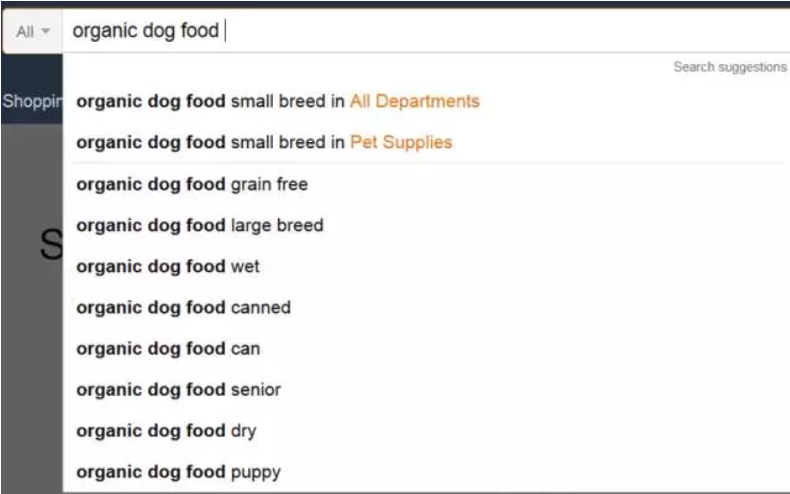Image resolution: width=790 pixels, height=494 pixels.
Task: Click the typed 'organic dog food' query text
Action: (145, 31)
